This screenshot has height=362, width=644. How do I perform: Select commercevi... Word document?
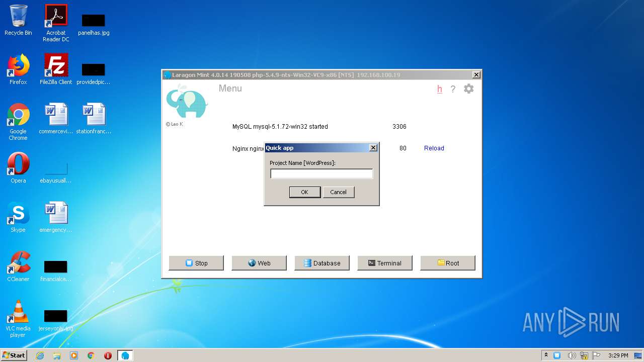point(56,119)
